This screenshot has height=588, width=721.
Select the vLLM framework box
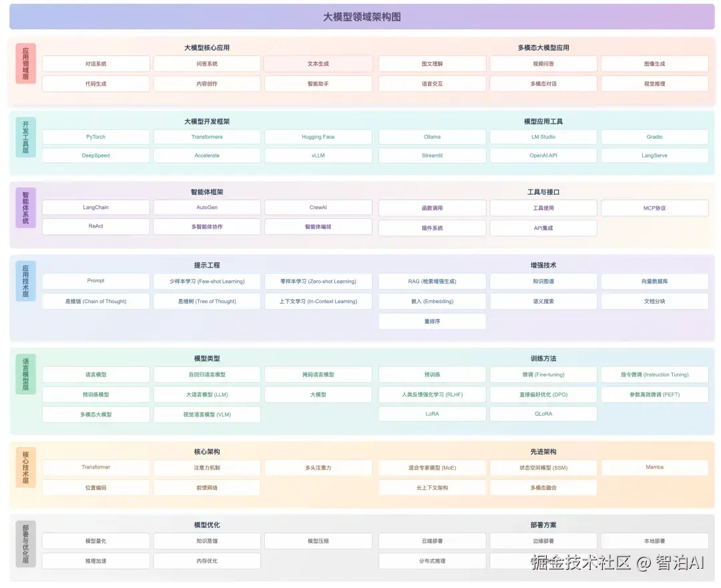318,157
